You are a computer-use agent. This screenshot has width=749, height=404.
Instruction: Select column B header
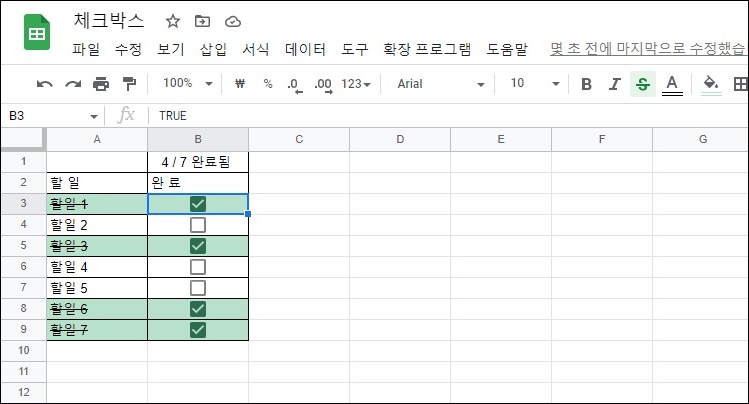pyautogui.click(x=198, y=139)
